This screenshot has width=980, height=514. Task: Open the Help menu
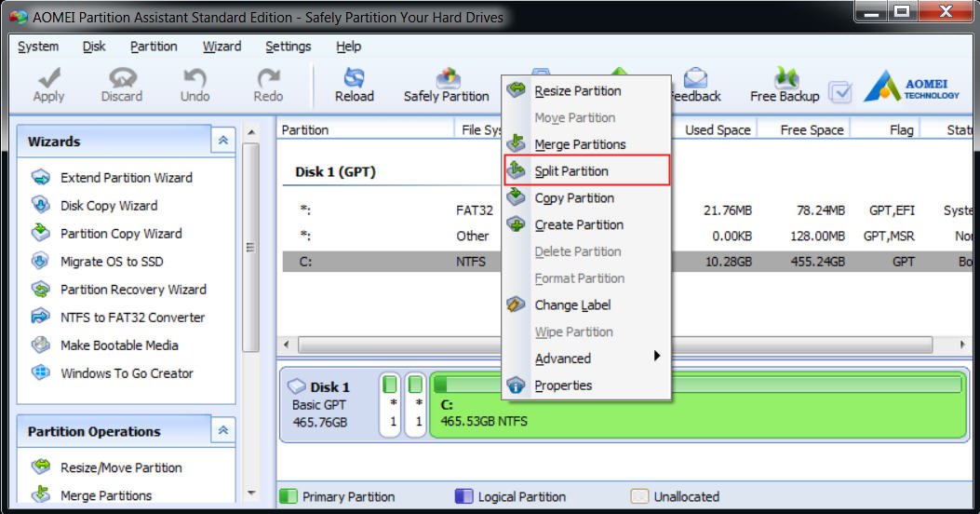(x=348, y=47)
